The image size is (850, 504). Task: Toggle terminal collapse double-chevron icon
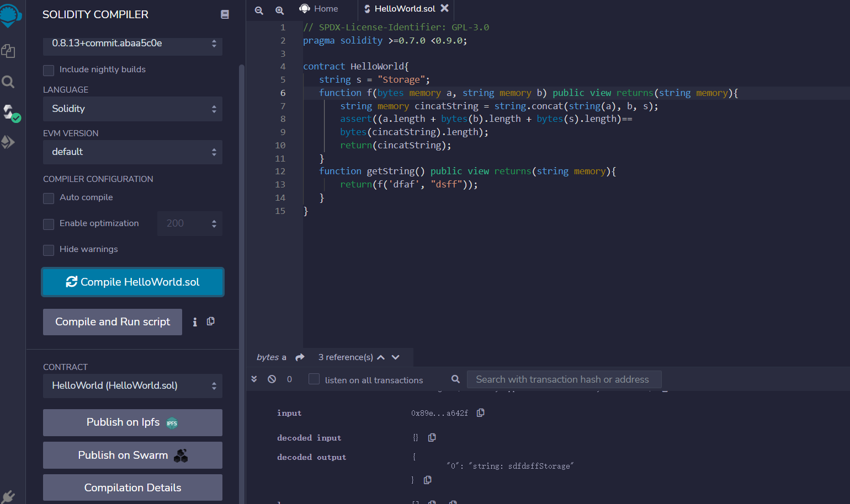[254, 379]
